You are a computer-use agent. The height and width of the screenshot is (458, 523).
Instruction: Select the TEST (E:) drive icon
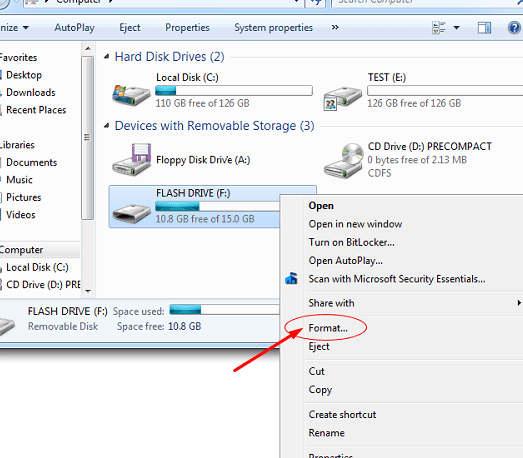(342, 98)
